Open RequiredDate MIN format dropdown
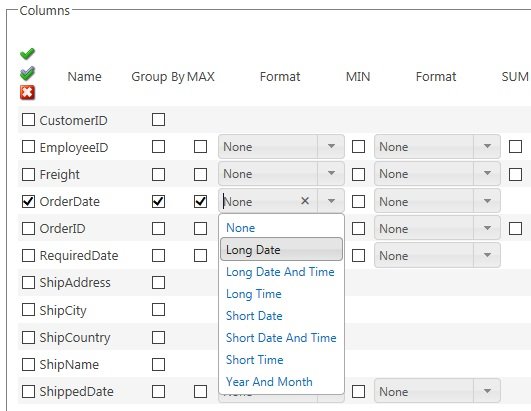The width and height of the screenshot is (531, 411). pyautogui.click(x=487, y=256)
